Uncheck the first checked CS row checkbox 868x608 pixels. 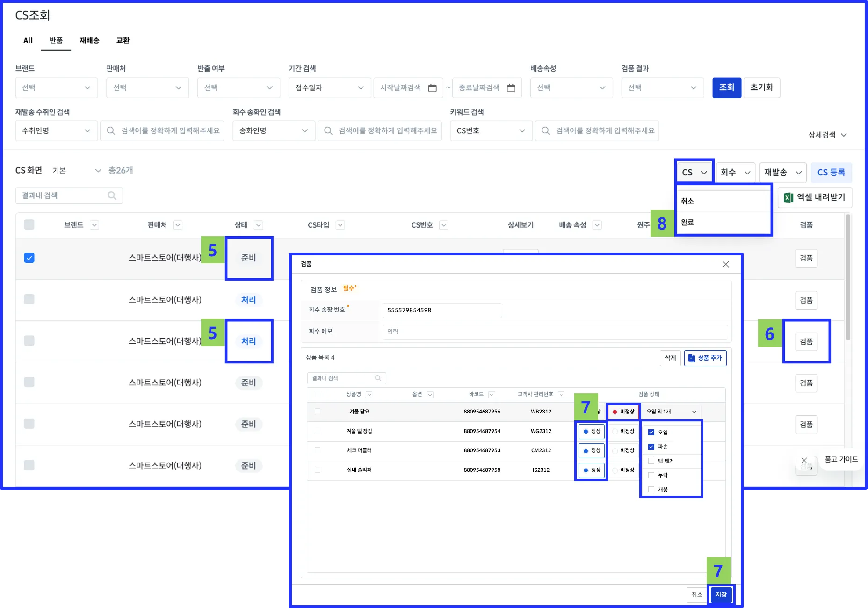pos(29,258)
